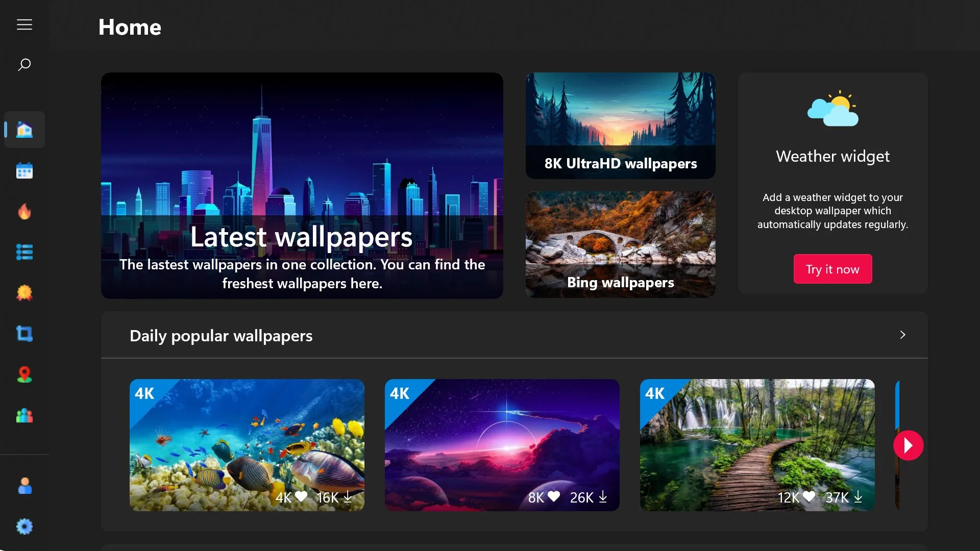Open the waterfall forest boardwalk wallpaper thumbnail
980x551 pixels.
tap(757, 445)
